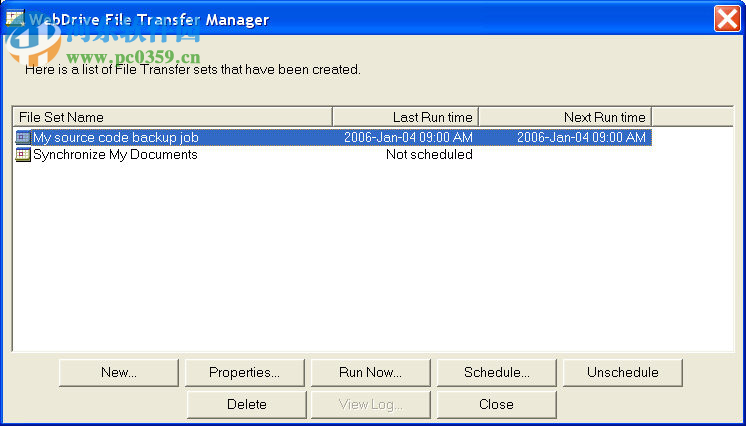Image resolution: width=746 pixels, height=426 pixels.
Task: Click Next Run time value of backup job
Action: click(x=581, y=138)
